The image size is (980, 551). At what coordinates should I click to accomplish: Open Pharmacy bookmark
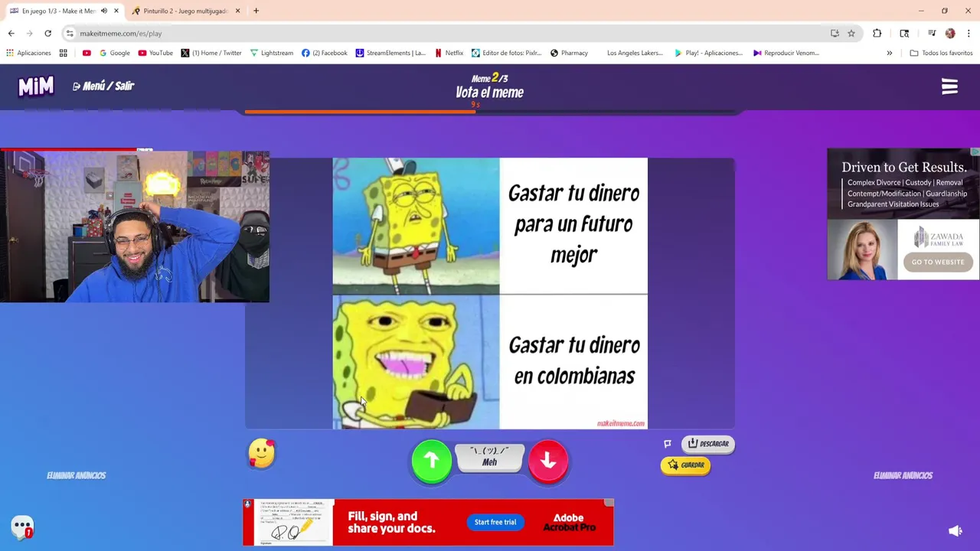click(x=569, y=53)
